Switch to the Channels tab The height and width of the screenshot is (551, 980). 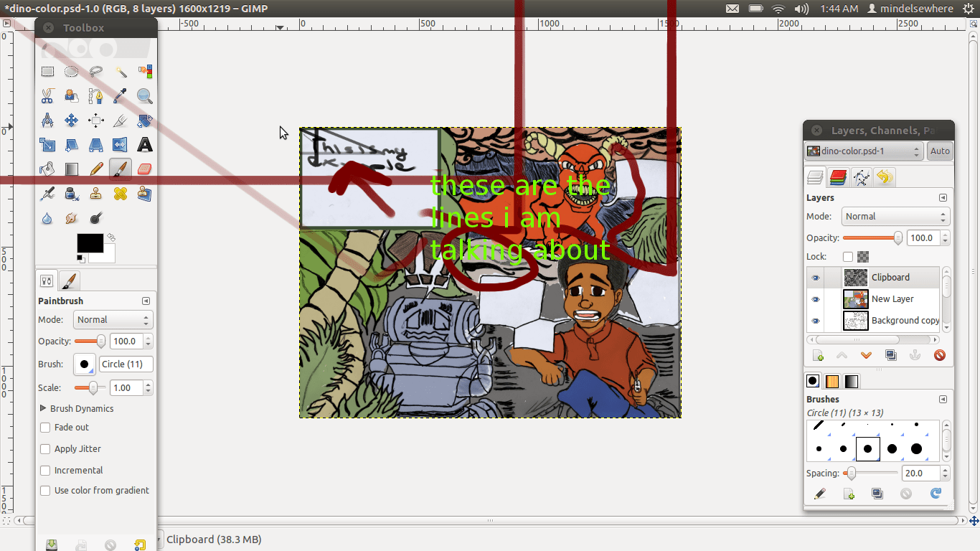[838, 177]
